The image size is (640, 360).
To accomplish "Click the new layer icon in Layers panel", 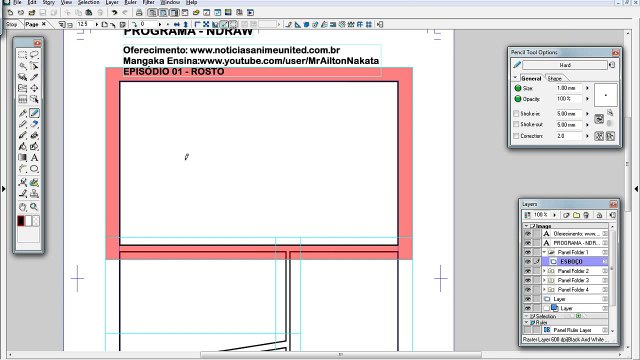I will point(566,215).
